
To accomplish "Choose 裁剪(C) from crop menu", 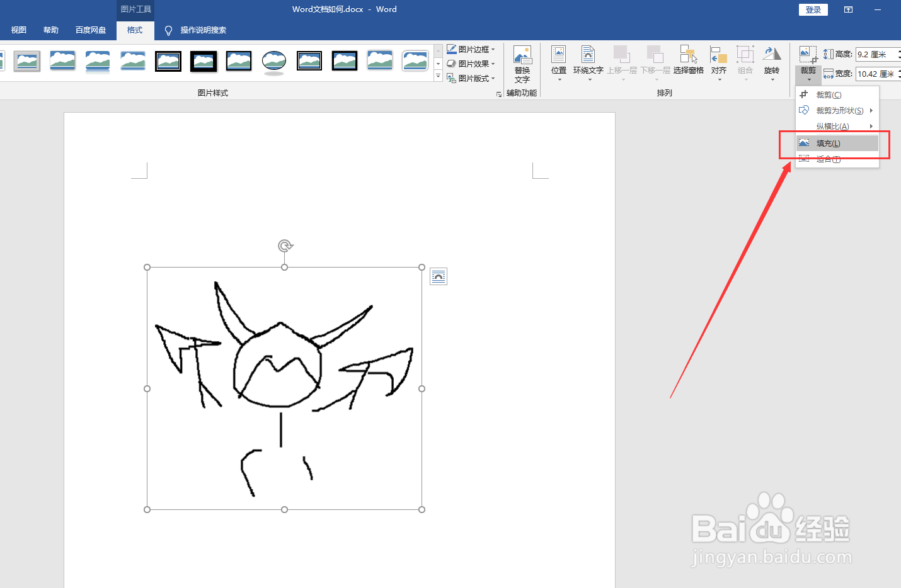I will coord(837,94).
